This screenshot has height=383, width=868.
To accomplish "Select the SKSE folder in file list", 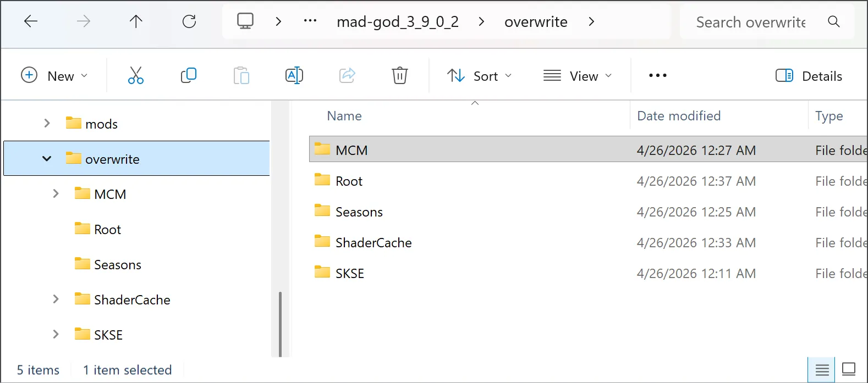I will [350, 273].
